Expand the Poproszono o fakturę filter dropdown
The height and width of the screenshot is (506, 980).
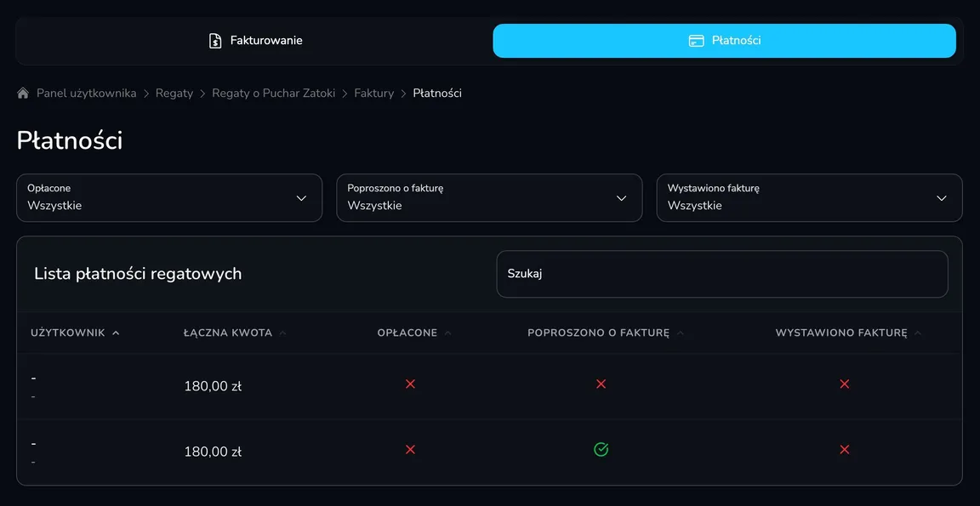tap(489, 197)
